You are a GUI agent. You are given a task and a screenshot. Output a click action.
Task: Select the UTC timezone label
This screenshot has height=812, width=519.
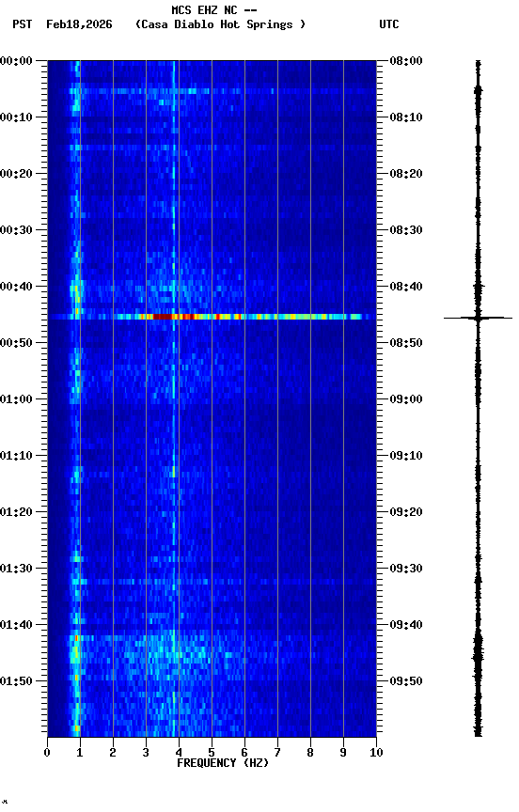coord(389,24)
